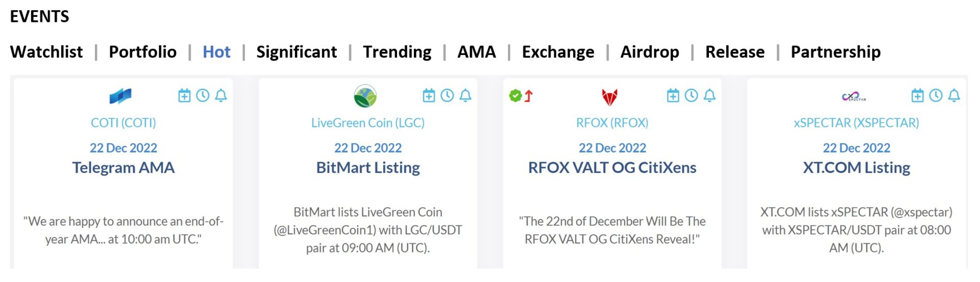The height and width of the screenshot is (282, 980).
Task: Click the RFOX fox logo
Action: [x=609, y=96]
